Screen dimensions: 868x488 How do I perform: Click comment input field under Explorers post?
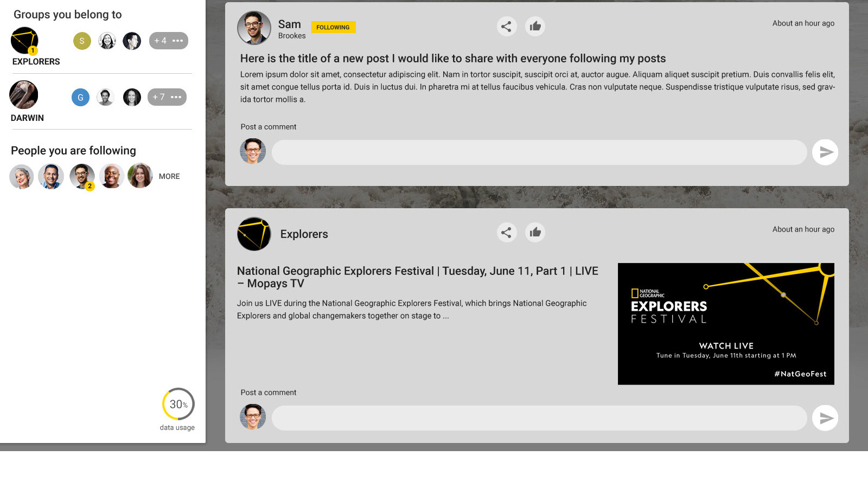pyautogui.click(x=539, y=418)
